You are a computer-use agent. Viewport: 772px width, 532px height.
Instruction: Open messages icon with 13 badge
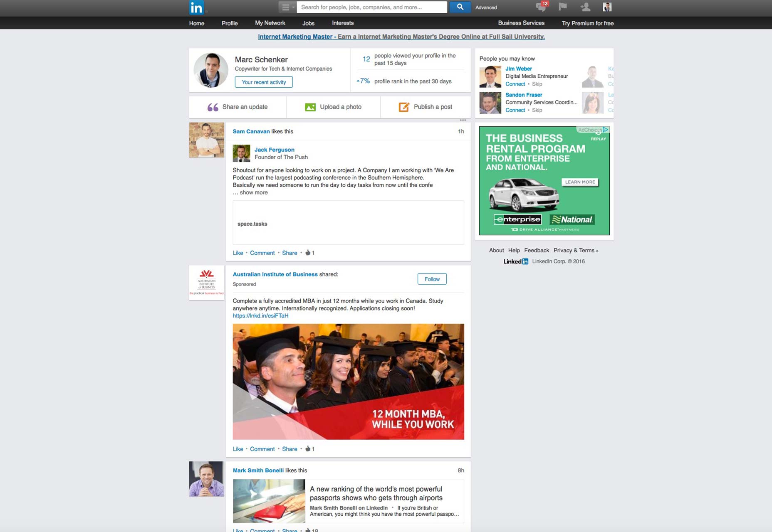[x=542, y=7]
